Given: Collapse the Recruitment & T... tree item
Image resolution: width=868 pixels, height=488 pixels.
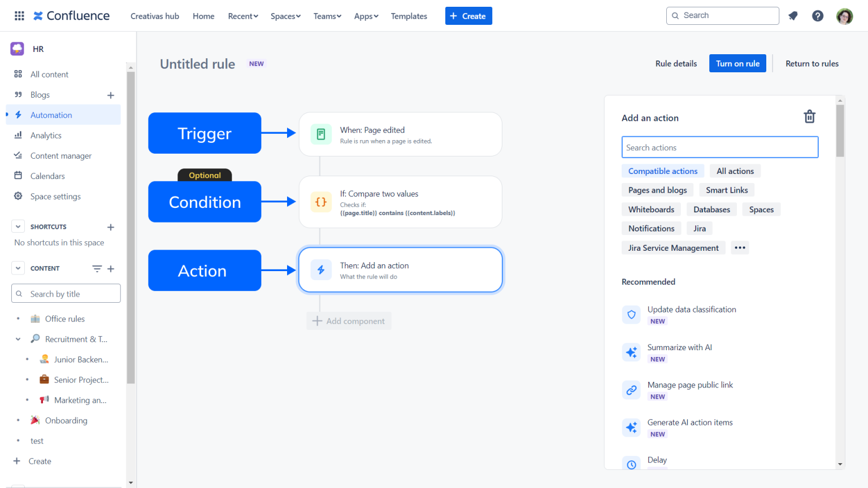Looking at the screenshot, I should click(x=18, y=339).
